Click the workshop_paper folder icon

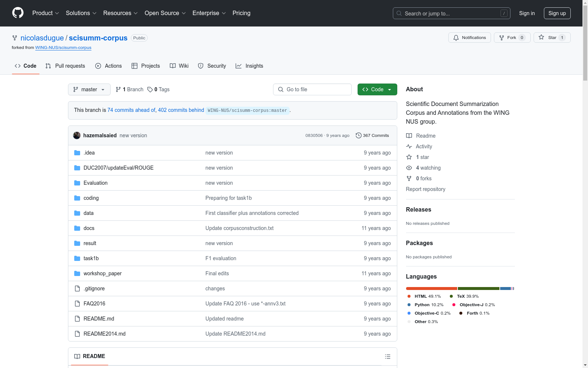(x=77, y=273)
